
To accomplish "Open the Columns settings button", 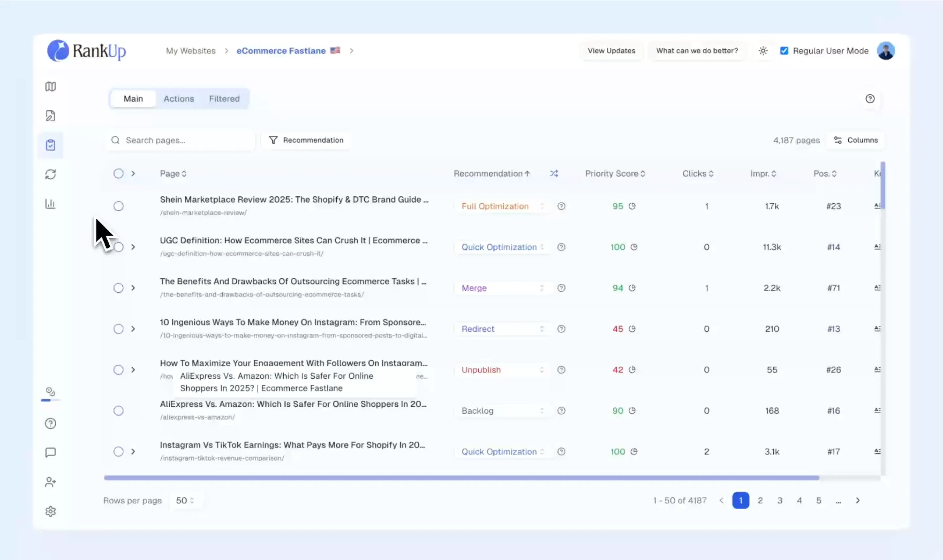I will pos(856,140).
